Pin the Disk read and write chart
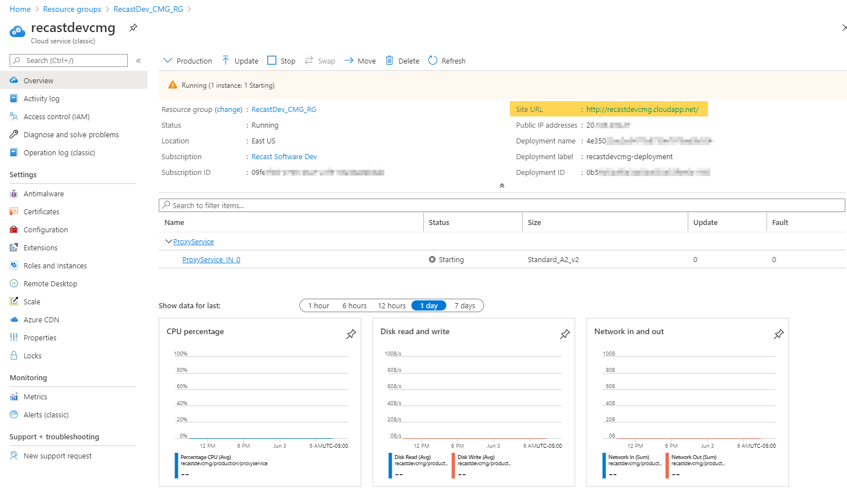Image resolution: width=847 pixels, height=504 pixels. click(x=564, y=334)
